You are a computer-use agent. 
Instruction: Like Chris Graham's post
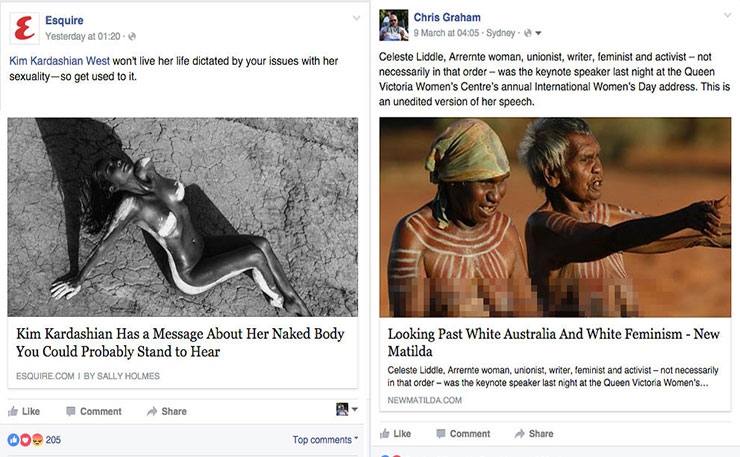[x=395, y=433]
